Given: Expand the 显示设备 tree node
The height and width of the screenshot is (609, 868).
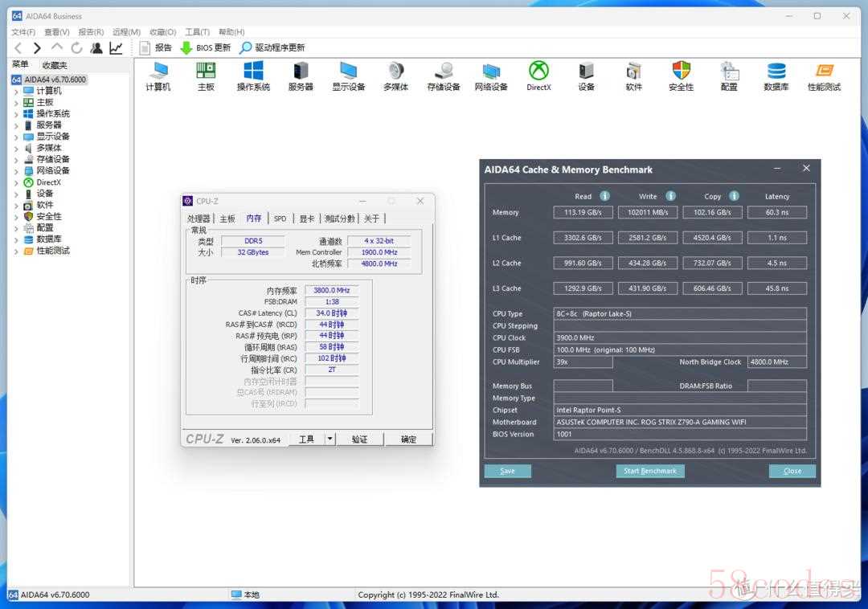Looking at the screenshot, I should [16, 137].
